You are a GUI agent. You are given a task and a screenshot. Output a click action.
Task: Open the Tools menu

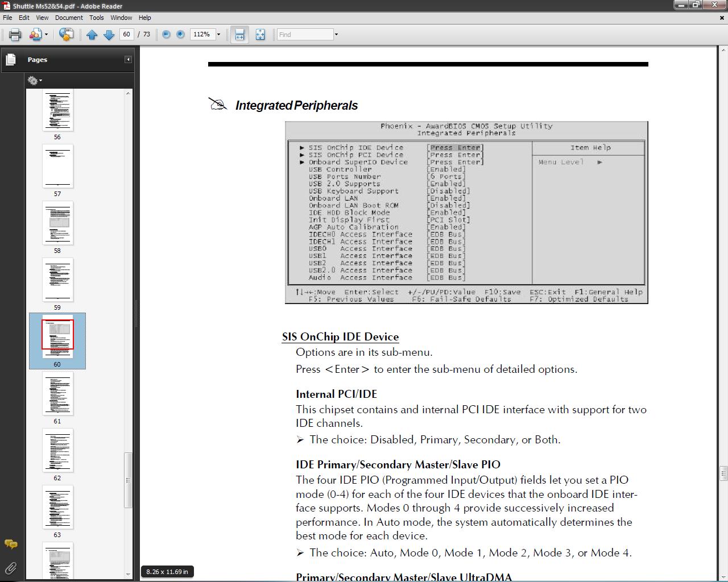[x=97, y=18]
